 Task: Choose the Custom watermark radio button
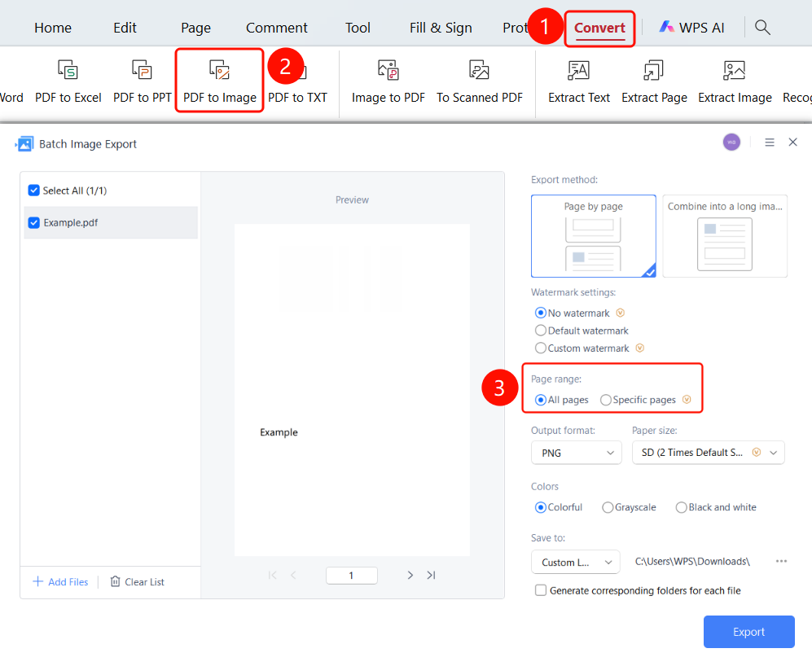[x=541, y=348]
